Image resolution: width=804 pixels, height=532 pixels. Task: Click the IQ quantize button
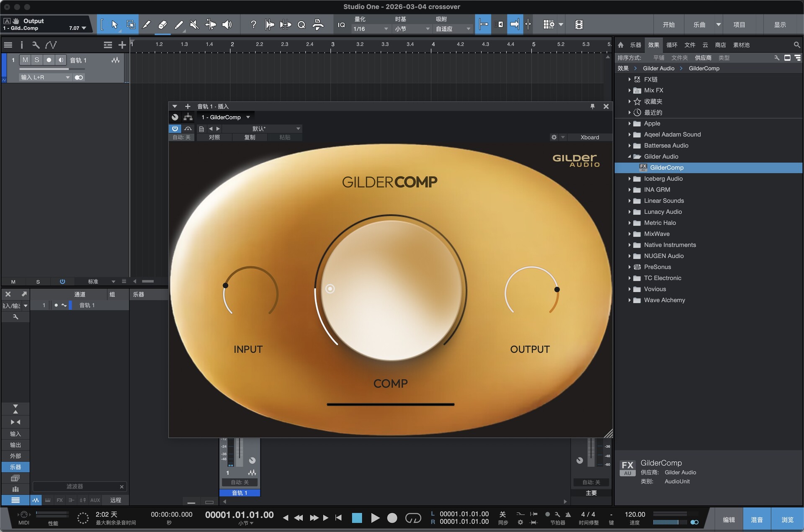[341, 24]
